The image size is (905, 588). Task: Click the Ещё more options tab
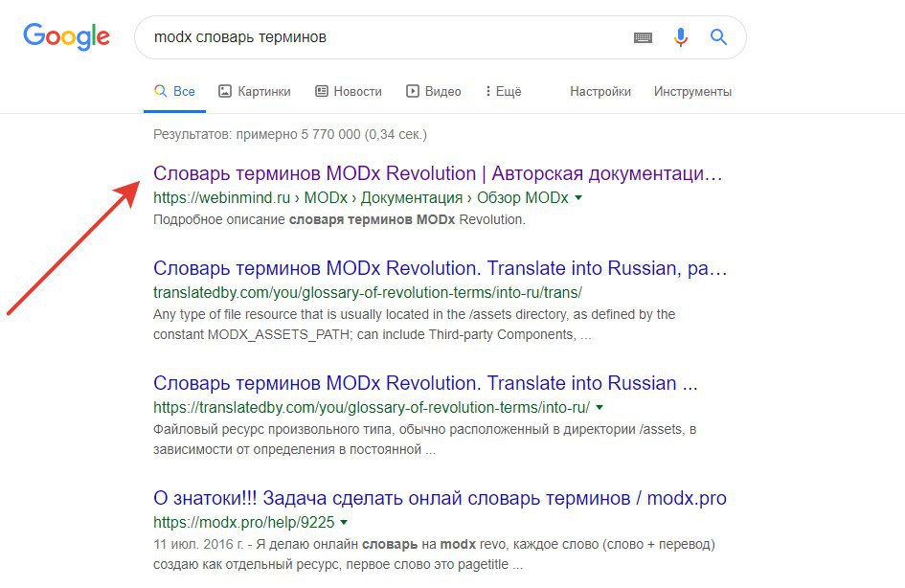coord(509,92)
